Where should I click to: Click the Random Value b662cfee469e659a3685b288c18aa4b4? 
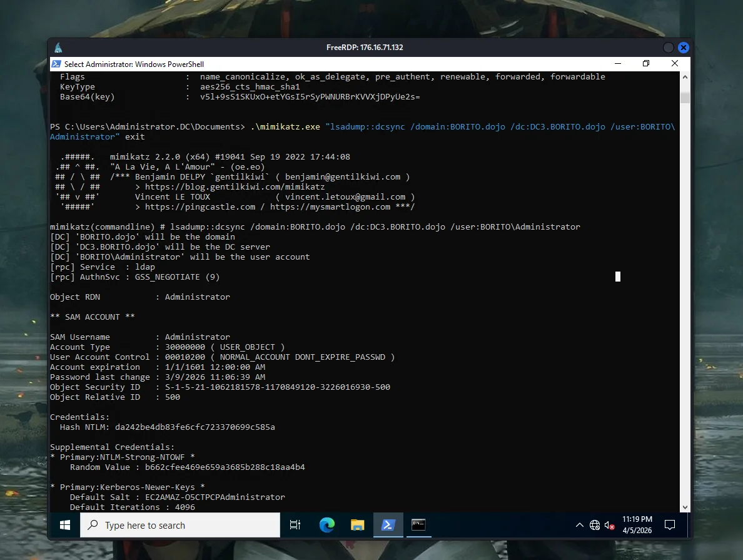pos(225,467)
